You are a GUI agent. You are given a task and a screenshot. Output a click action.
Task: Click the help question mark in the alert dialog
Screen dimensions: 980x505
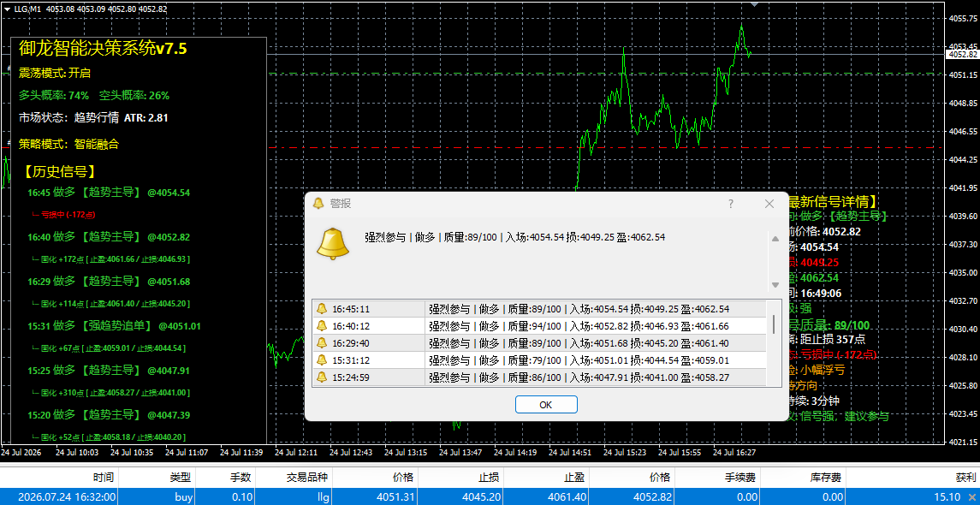click(x=731, y=204)
